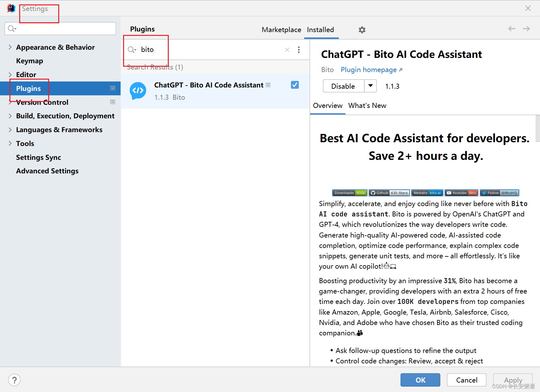Click the project-level icon next to Version Control
Viewport: 540px width, 392px height.
click(113, 102)
